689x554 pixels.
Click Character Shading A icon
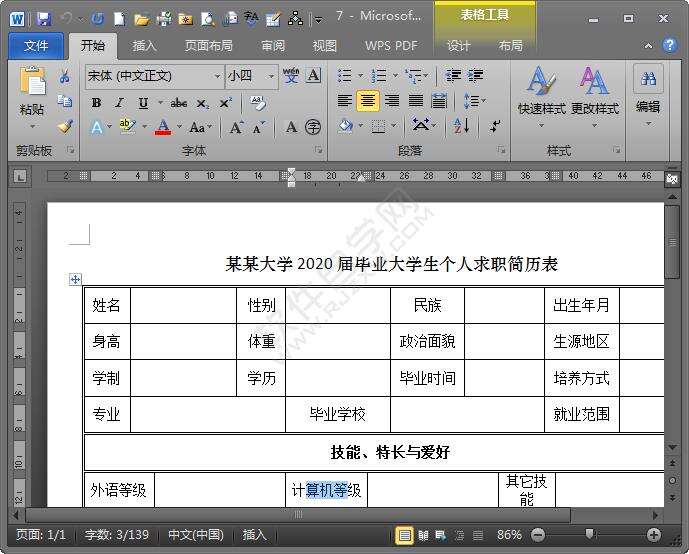click(291, 127)
